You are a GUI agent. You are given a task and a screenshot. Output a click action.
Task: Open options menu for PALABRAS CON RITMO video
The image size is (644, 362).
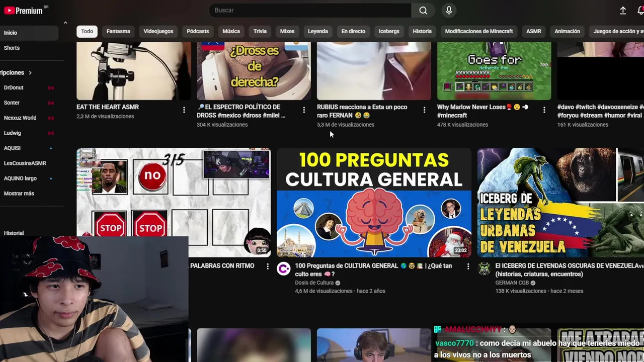point(268,266)
